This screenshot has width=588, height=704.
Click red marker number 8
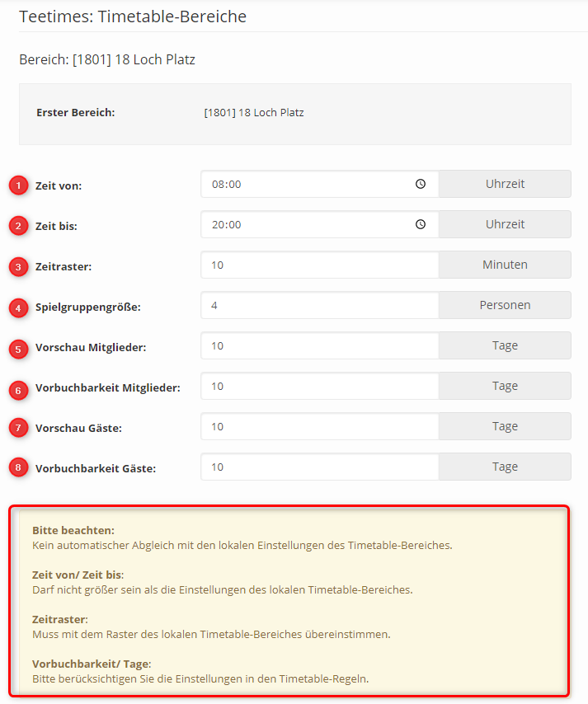click(x=18, y=467)
